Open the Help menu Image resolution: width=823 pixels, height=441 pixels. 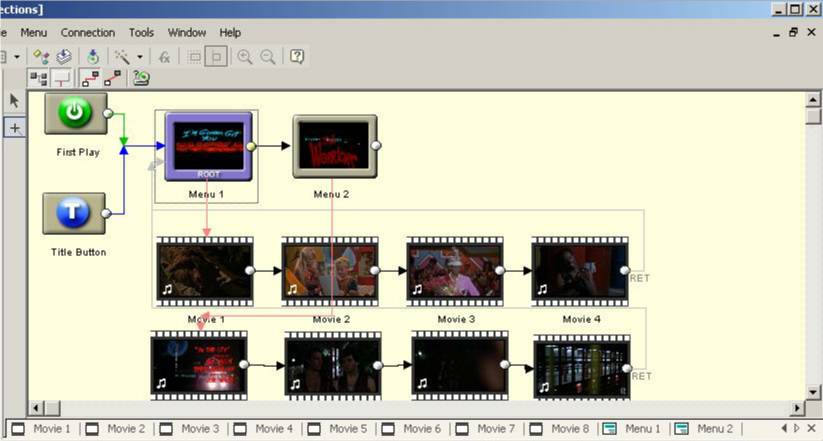point(230,33)
